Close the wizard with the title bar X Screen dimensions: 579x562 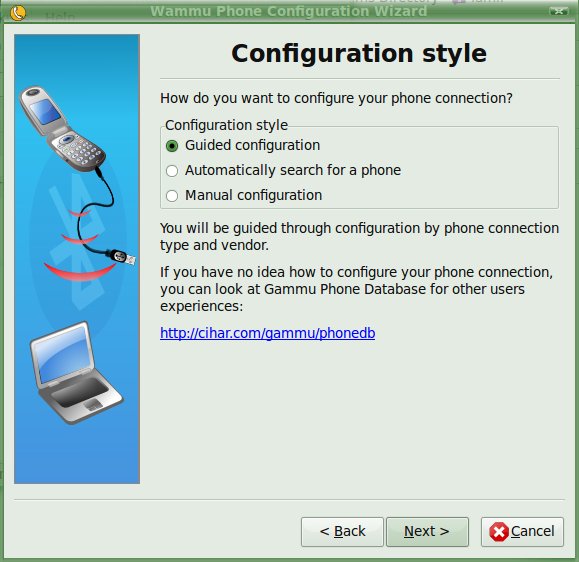pyautogui.click(x=559, y=11)
